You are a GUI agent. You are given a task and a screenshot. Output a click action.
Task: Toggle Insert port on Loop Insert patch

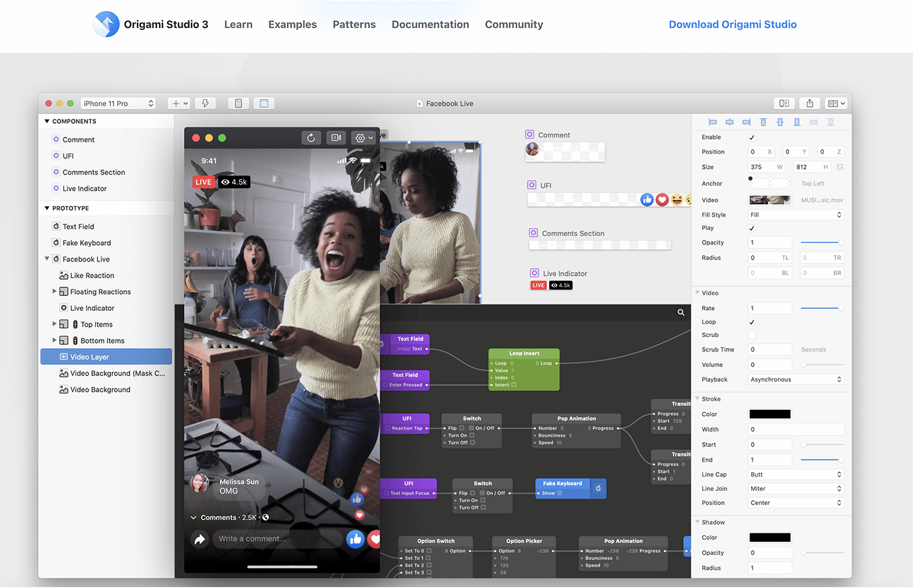(x=514, y=385)
